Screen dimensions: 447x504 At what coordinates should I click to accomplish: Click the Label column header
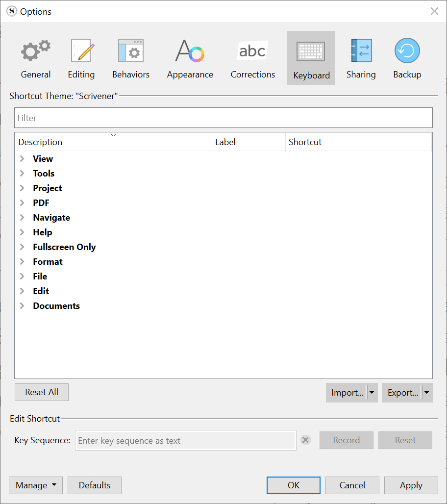(248, 142)
